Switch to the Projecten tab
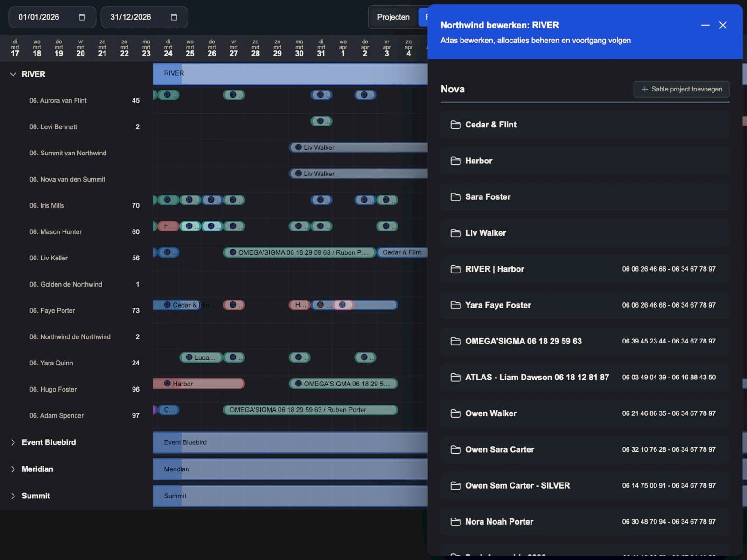This screenshot has height=560, width=747. click(x=393, y=17)
